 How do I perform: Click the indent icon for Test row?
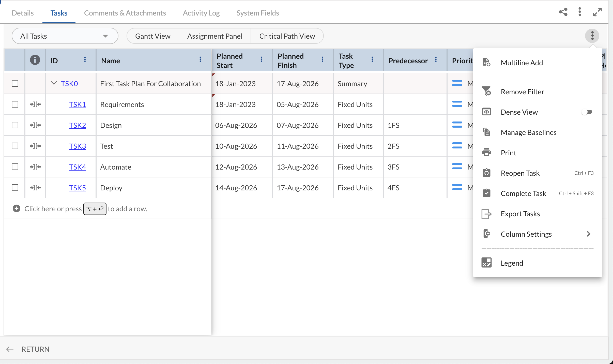pos(35,146)
